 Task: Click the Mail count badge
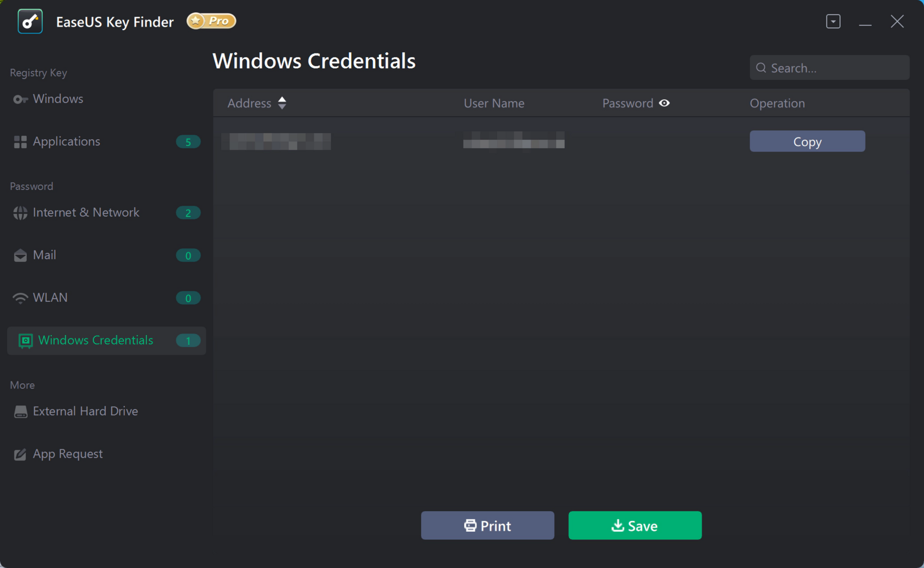coord(188,256)
